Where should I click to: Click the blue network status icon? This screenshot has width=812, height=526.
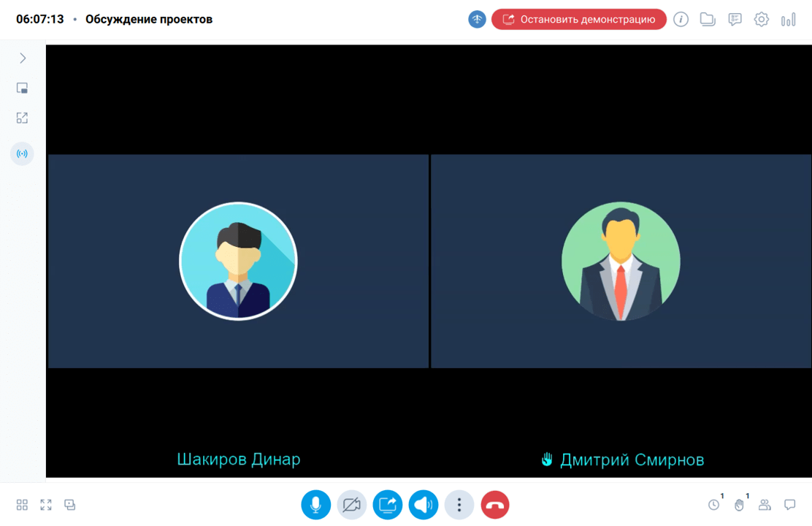coord(477,20)
